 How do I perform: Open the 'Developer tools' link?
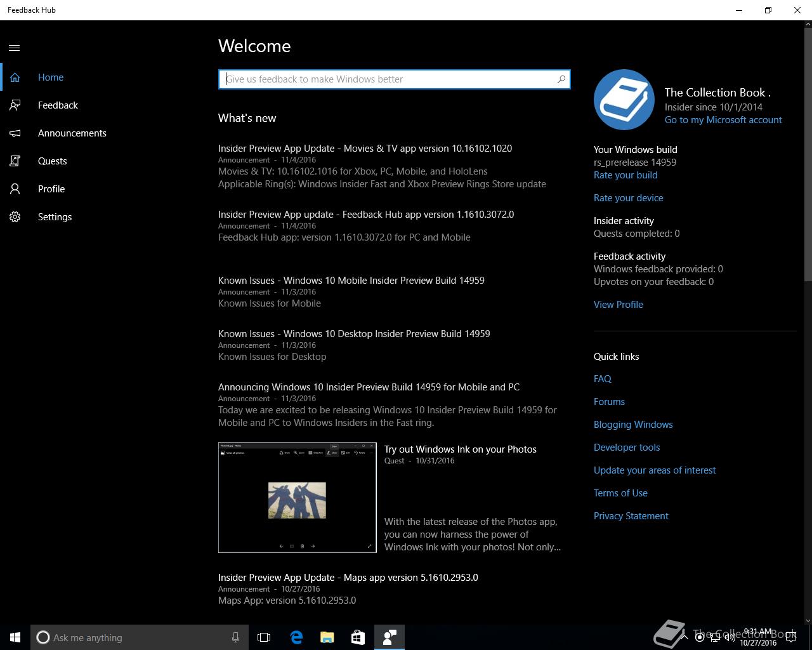point(627,448)
